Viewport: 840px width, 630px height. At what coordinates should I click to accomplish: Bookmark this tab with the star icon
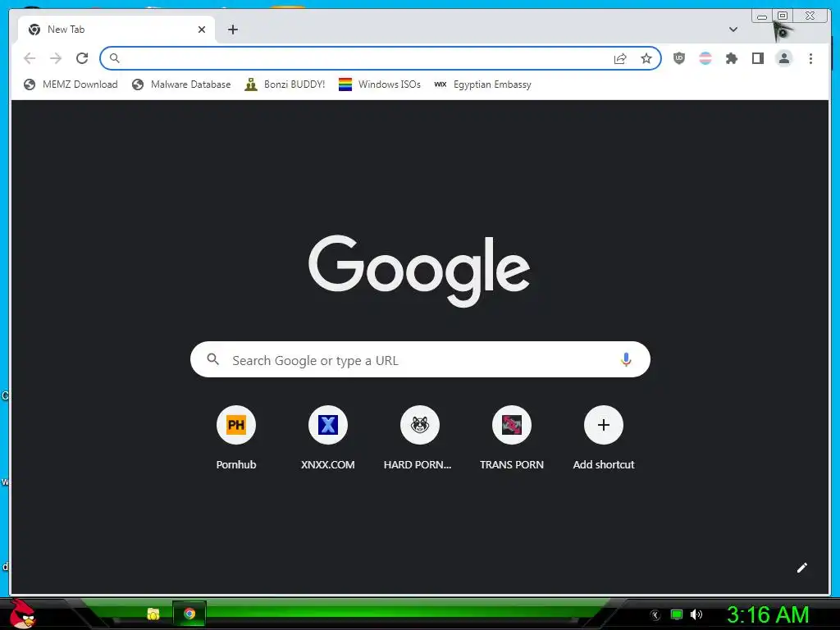tap(646, 58)
